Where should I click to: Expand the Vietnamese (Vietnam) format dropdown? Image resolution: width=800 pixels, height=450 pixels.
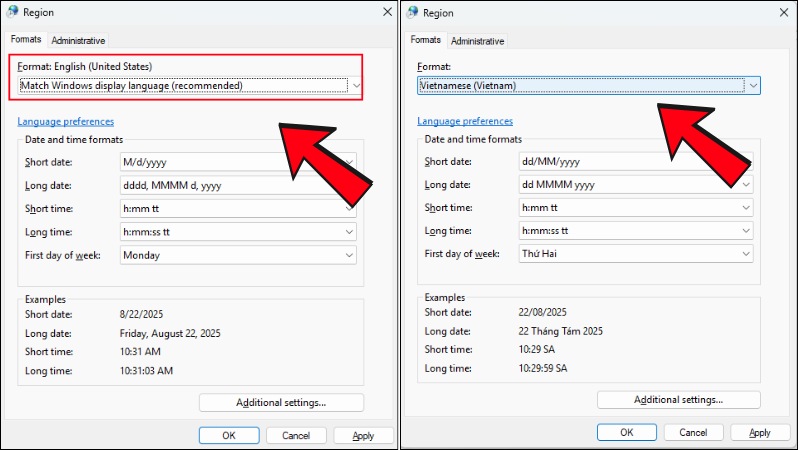point(589,86)
